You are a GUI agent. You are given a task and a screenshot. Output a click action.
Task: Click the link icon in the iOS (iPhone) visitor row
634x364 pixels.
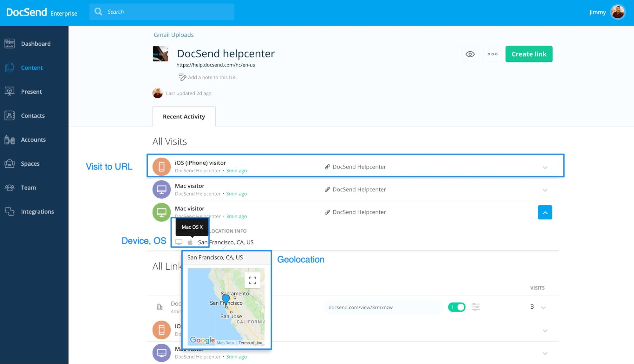point(327,167)
